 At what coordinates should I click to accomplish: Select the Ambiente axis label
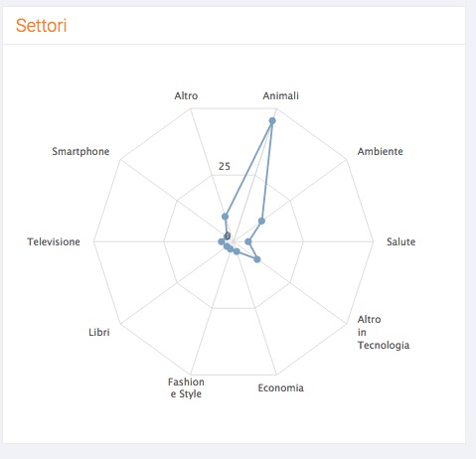pyautogui.click(x=381, y=151)
